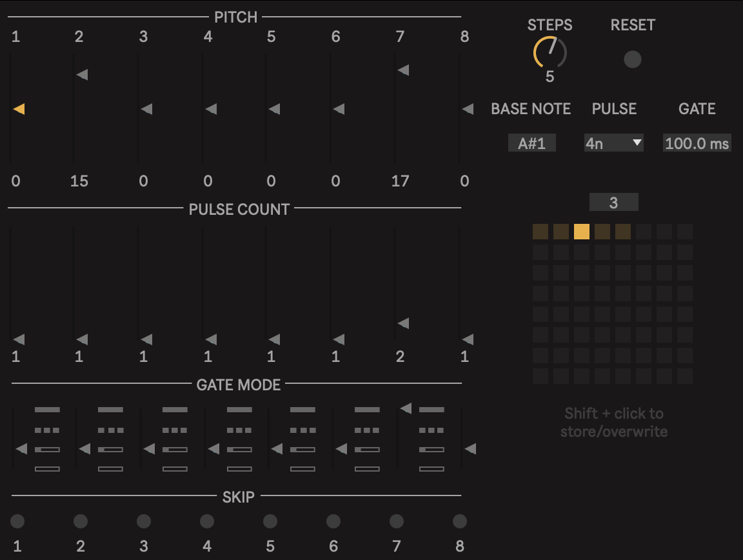Click the Steps knob

click(x=550, y=54)
